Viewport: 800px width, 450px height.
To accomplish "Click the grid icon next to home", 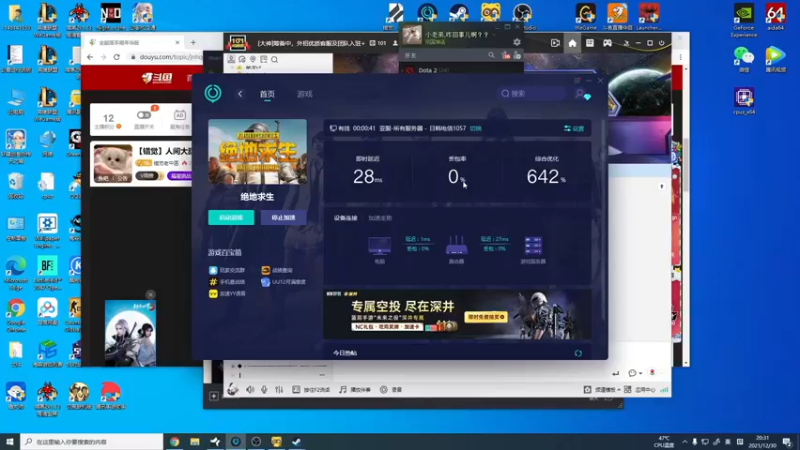I will [x=590, y=43].
